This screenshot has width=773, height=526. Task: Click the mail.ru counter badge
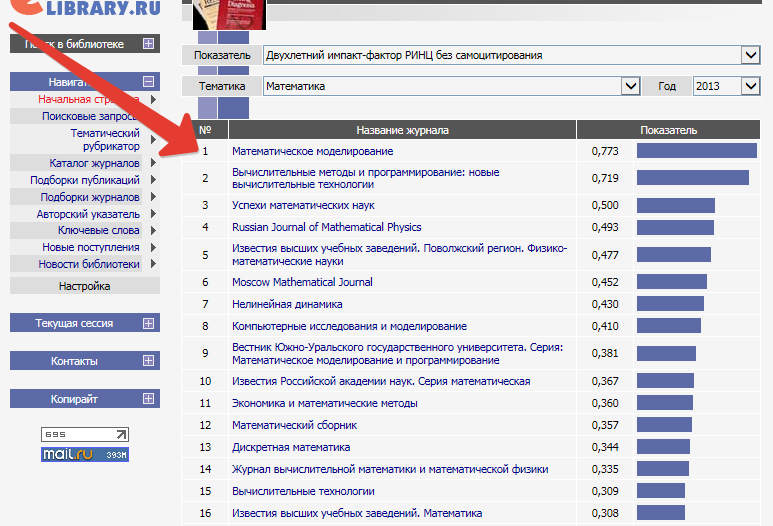pos(85,454)
